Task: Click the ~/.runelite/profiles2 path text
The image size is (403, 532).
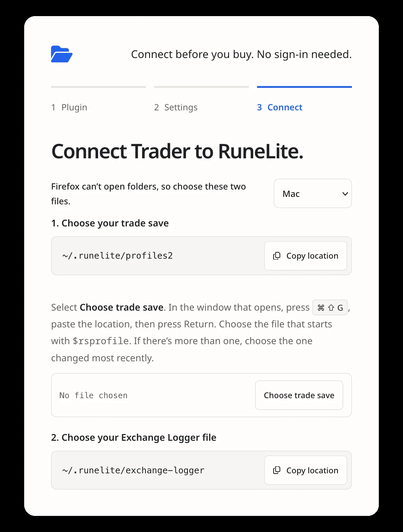Action: 118,256
